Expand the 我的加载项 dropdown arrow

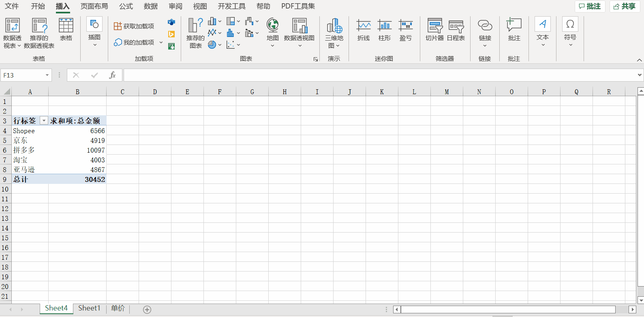[161, 43]
